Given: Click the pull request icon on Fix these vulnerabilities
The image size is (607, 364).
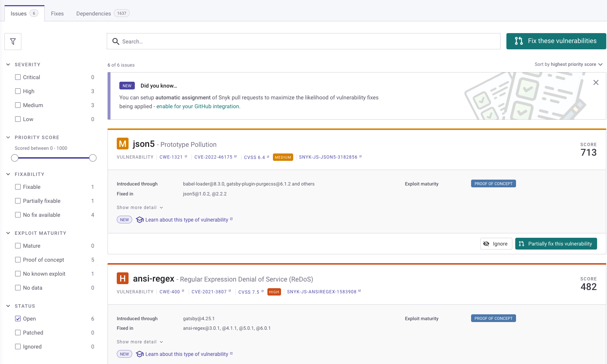Looking at the screenshot, I should coord(518,41).
